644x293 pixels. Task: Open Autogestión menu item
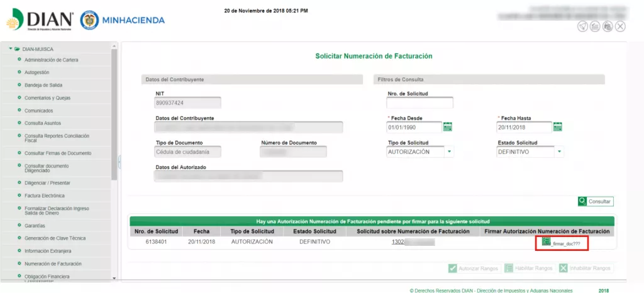(x=37, y=72)
